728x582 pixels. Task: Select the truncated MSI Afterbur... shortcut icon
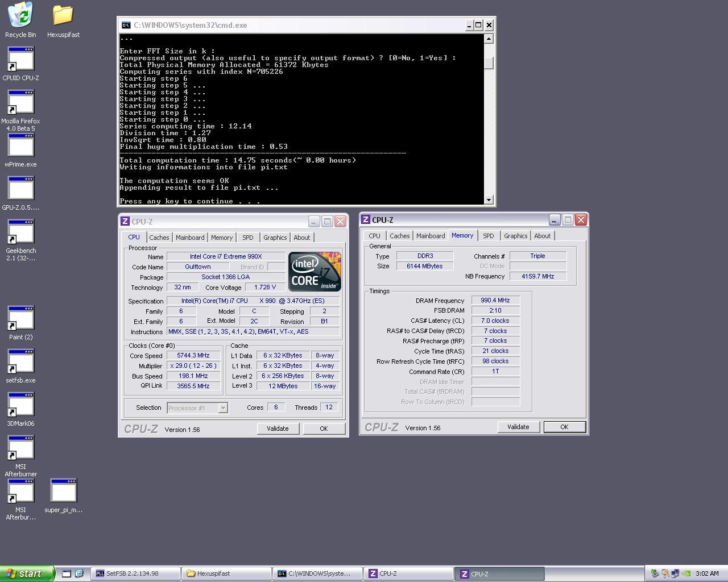(21, 490)
